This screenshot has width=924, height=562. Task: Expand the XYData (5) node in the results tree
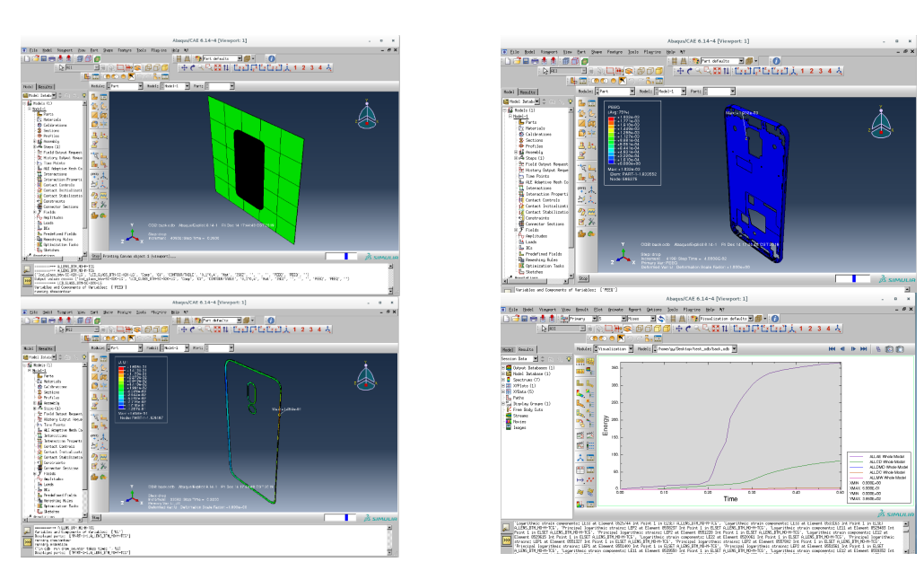[x=505, y=393]
